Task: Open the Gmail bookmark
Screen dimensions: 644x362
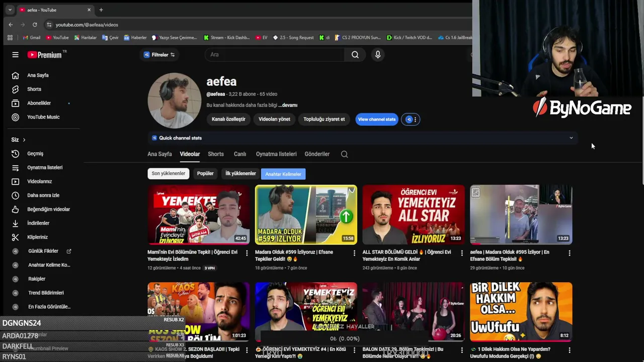Action: pyautogui.click(x=32, y=38)
